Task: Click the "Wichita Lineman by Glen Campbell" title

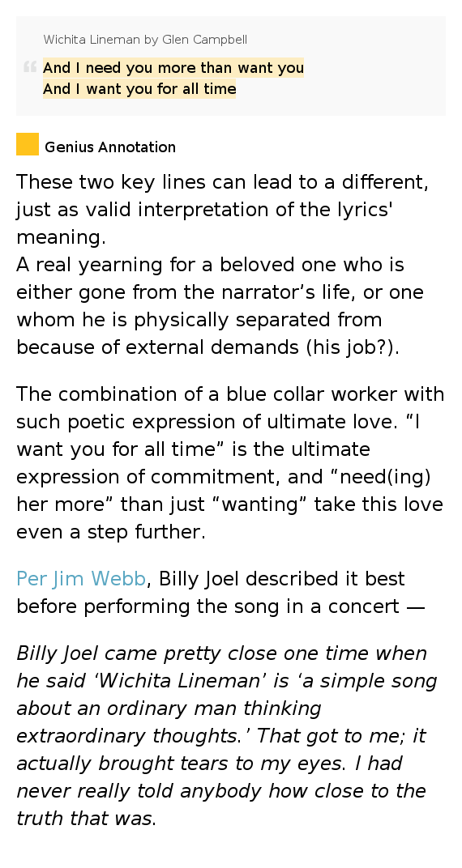Action: pyautogui.click(x=145, y=40)
